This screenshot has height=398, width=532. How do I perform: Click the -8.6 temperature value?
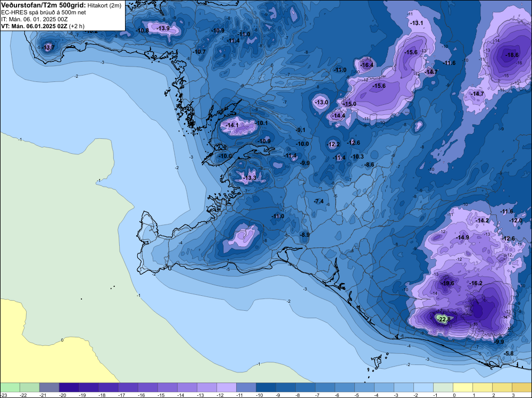point(370,164)
